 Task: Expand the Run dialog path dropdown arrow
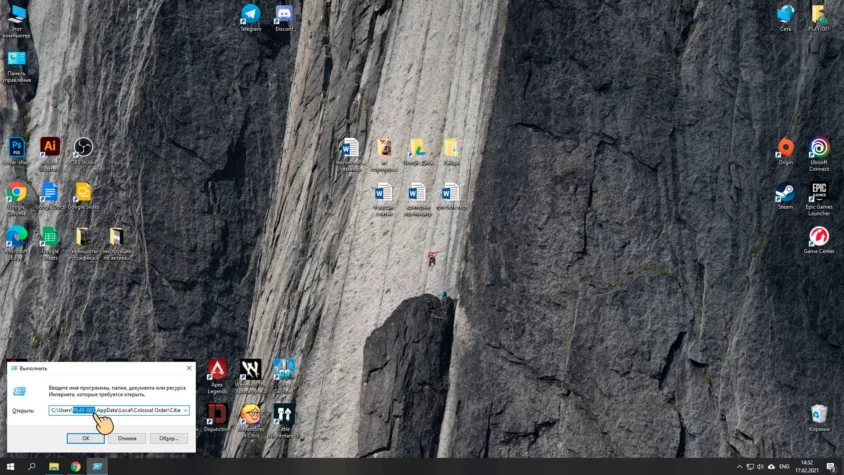click(186, 410)
